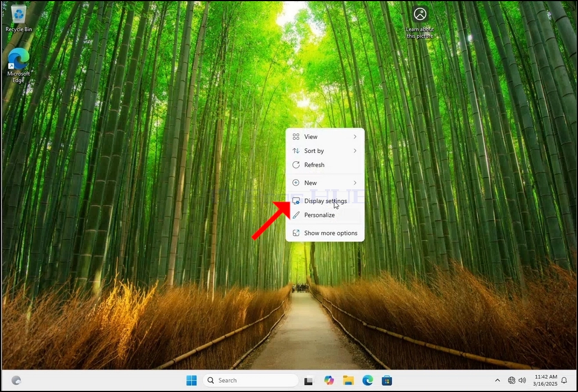Open Edge browser from the taskbar
The width and height of the screenshot is (578, 392).
coord(368,380)
